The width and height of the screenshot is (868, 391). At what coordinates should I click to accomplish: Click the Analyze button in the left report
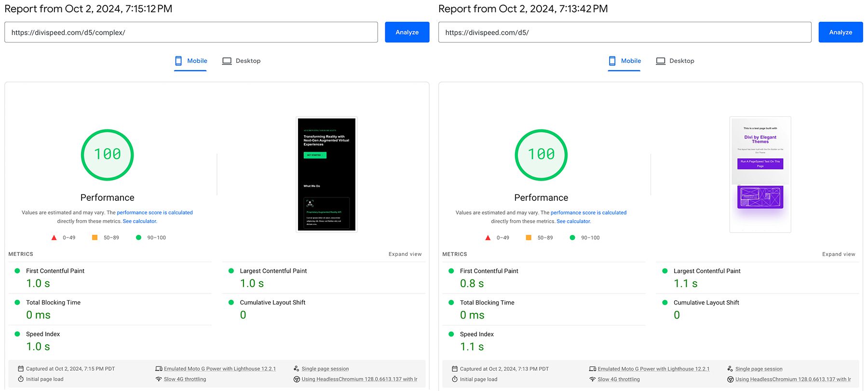[x=407, y=32]
